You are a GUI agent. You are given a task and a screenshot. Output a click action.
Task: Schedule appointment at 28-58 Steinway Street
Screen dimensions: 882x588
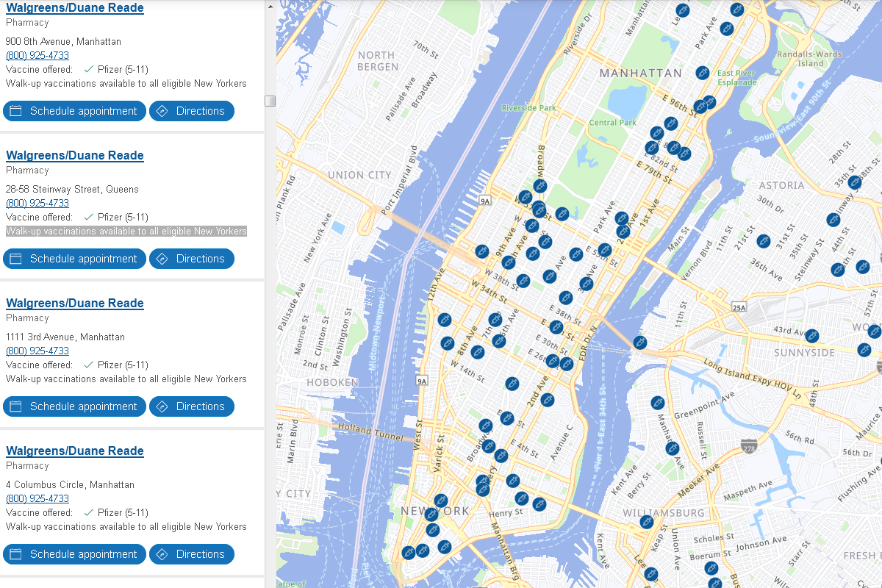[74, 259]
